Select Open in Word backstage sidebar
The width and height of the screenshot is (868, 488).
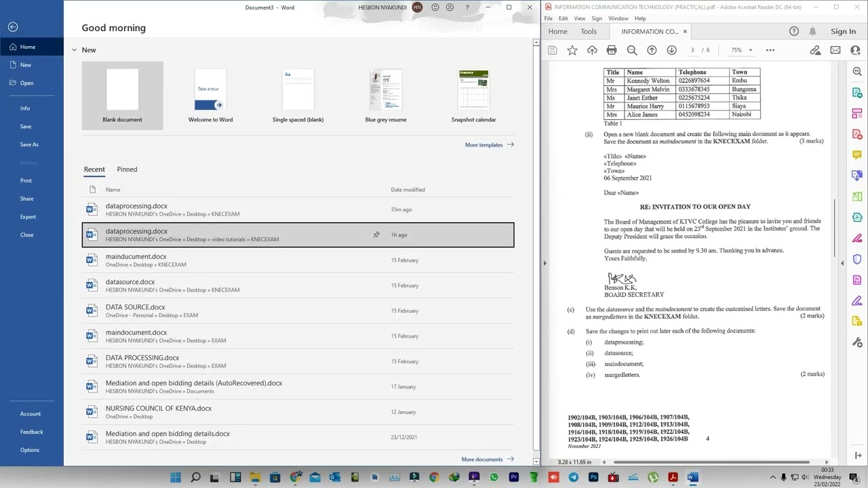pos(32,83)
